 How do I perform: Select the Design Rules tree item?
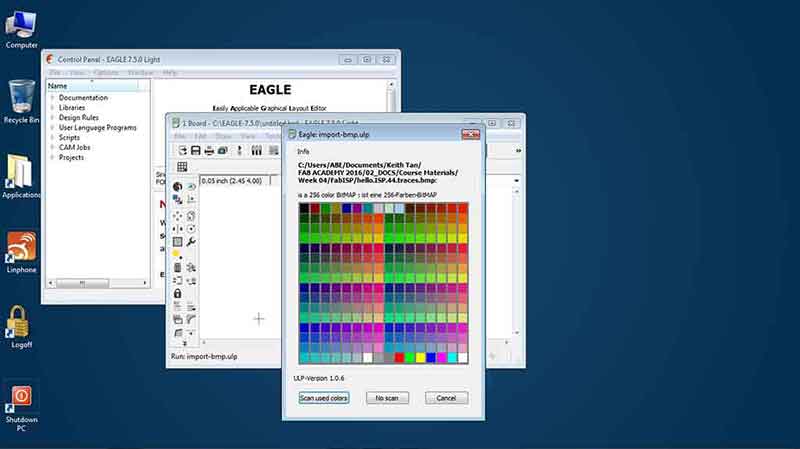(79, 117)
